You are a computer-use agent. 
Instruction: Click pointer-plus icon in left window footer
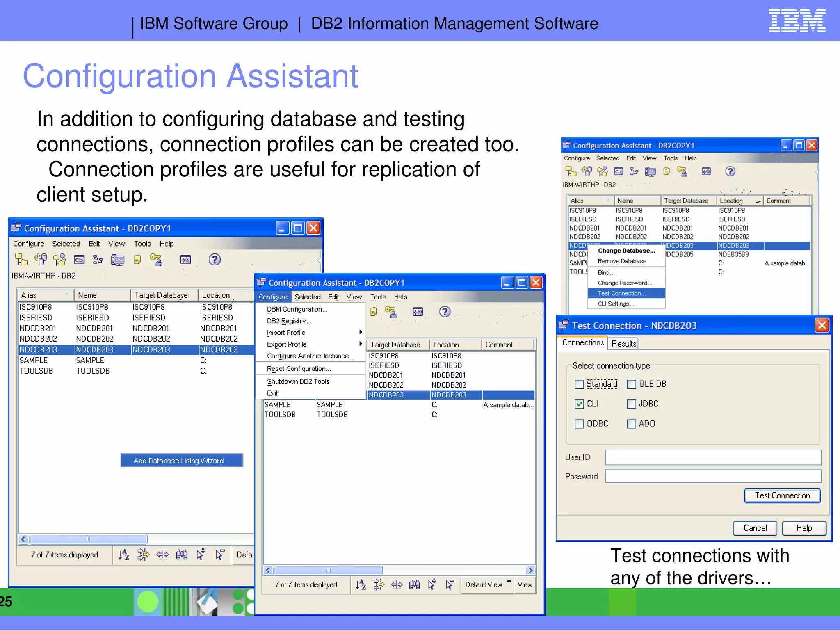(x=201, y=555)
